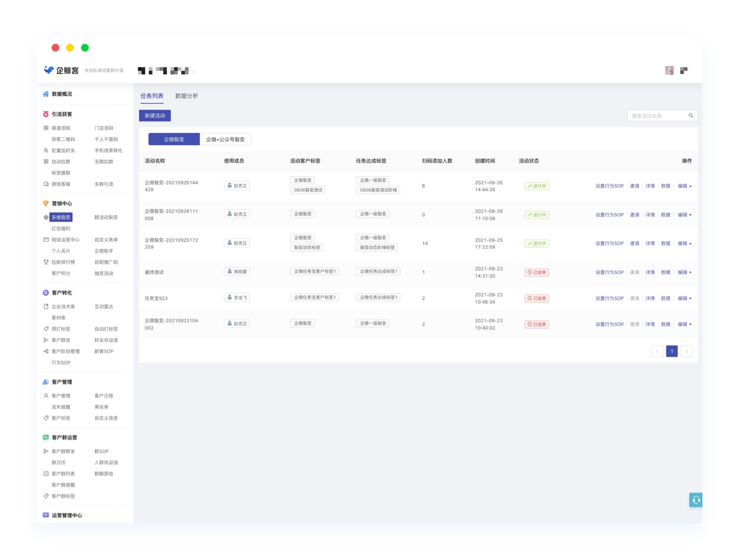Click the 企鲸客 whale logo
The image size is (739, 560).
coord(49,70)
